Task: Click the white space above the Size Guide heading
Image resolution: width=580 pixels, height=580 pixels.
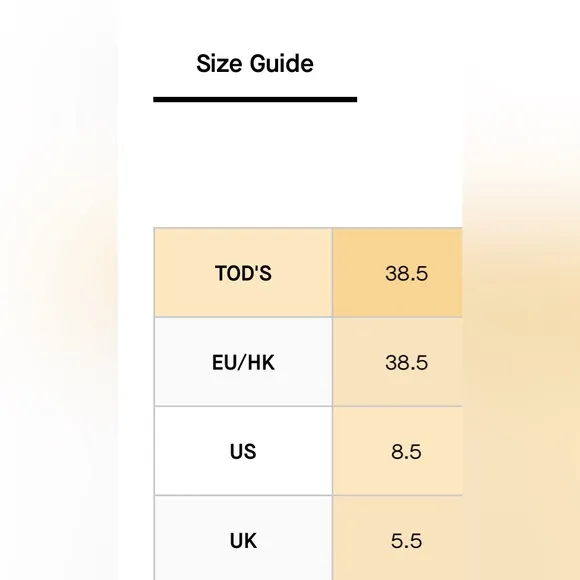Action: tap(290, 20)
